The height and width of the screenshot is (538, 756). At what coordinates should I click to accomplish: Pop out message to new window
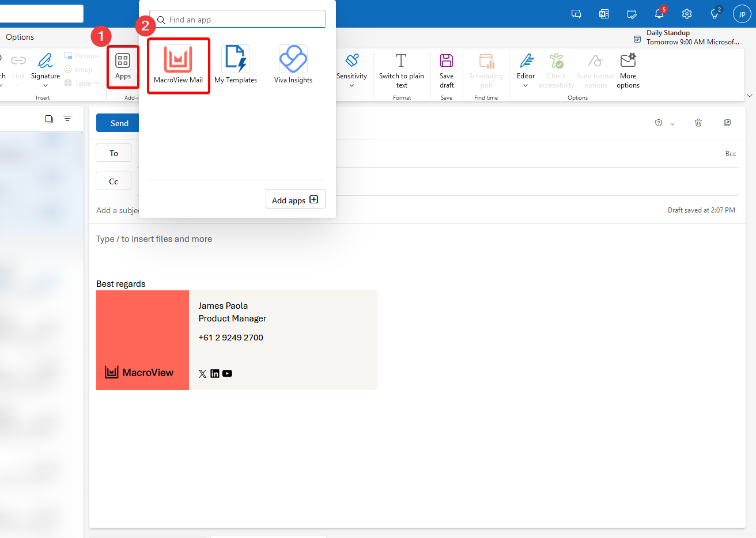pyautogui.click(x=727, y=123)
